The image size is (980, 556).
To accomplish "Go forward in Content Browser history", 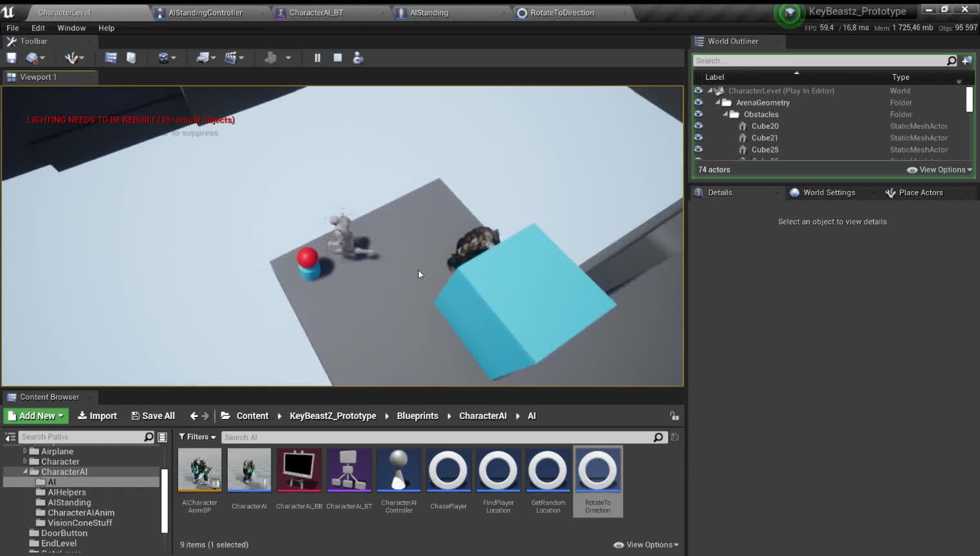I will click(x=206, y=416).
